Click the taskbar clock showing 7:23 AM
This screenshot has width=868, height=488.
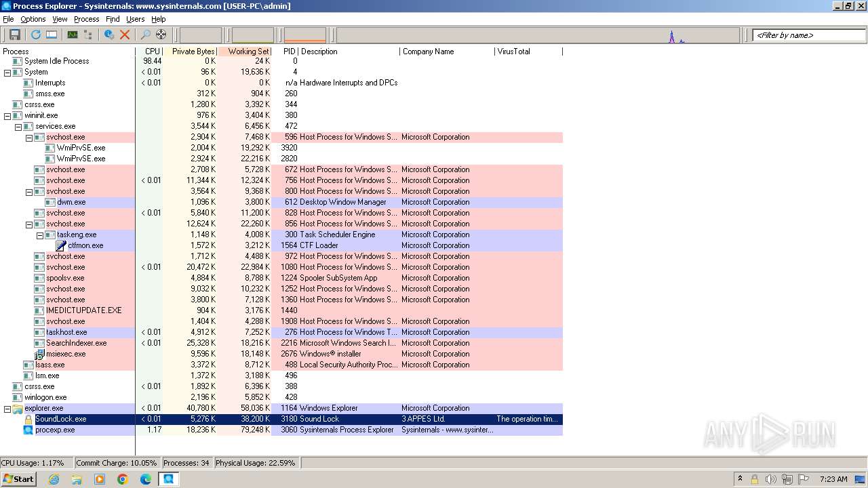pyautogui.click(x=833, y=479)
